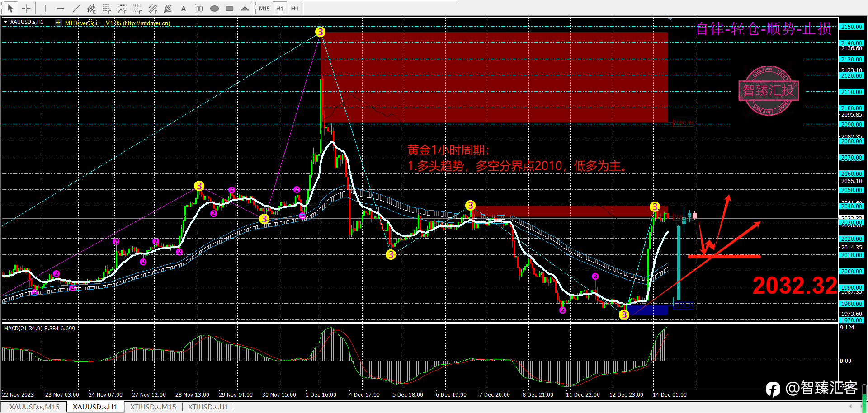868x413 pixels.
Task: Open the XAUUSD.s,H1 chart dropdown triangle
Action: point(5,22)
